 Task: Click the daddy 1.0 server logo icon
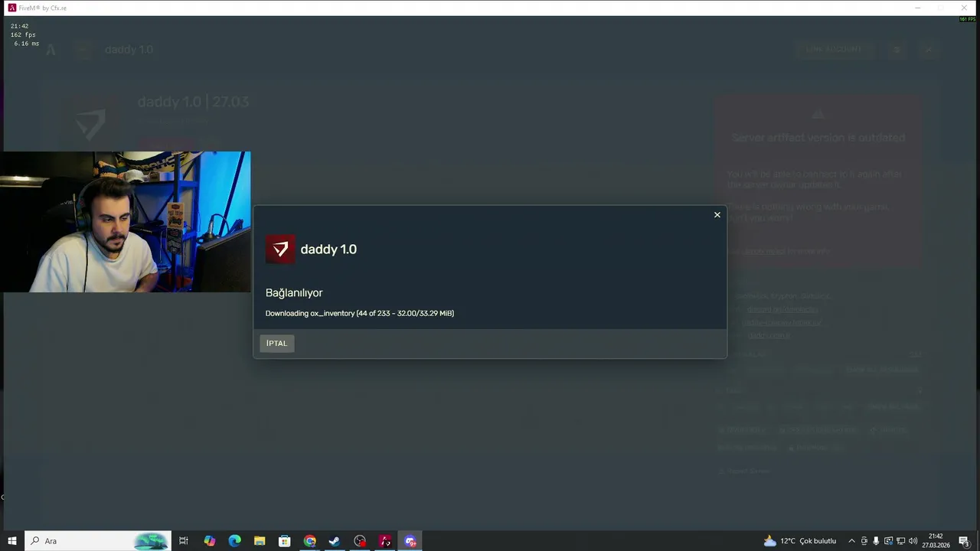(280, 249)
